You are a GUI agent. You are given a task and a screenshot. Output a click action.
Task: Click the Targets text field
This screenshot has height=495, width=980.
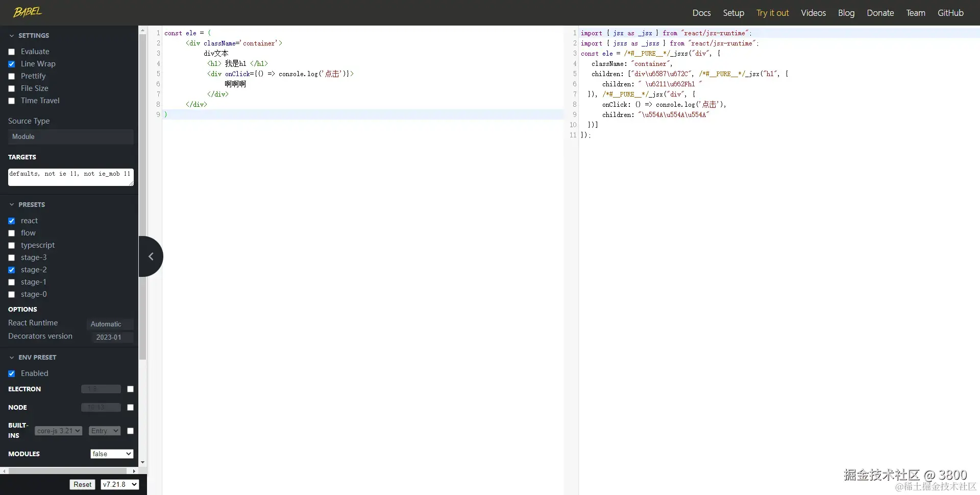[70, 177]
